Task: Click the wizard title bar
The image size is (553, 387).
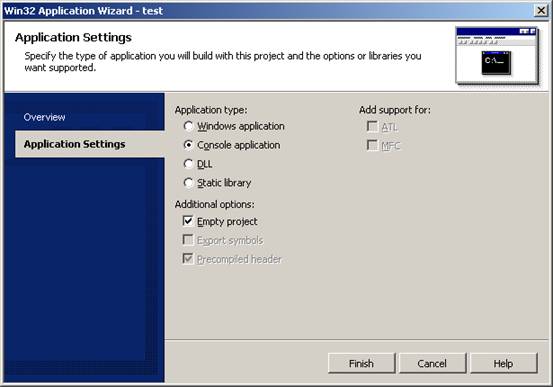Action: click(268, 11)
